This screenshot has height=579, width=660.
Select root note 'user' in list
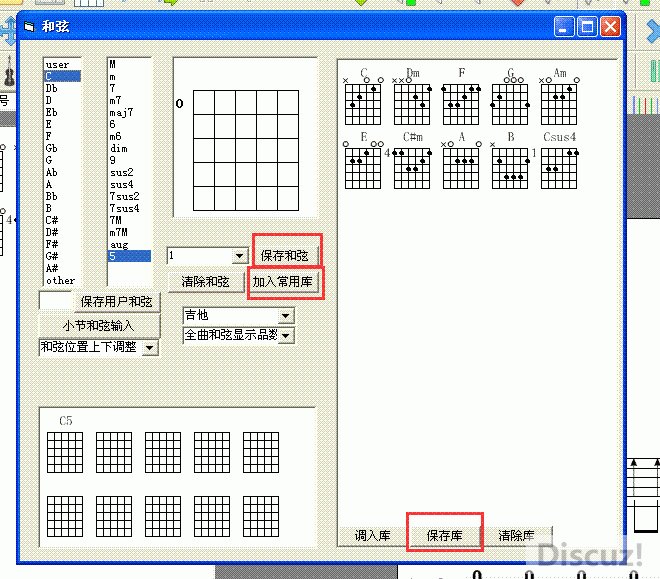62,64
